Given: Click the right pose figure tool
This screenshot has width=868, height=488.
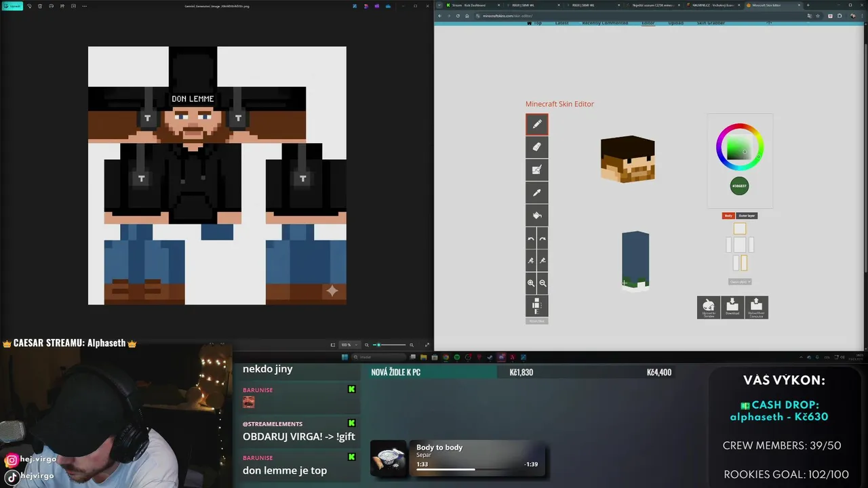Looking at the screenshot, I should pyautogui.click(x=542, y=260).
